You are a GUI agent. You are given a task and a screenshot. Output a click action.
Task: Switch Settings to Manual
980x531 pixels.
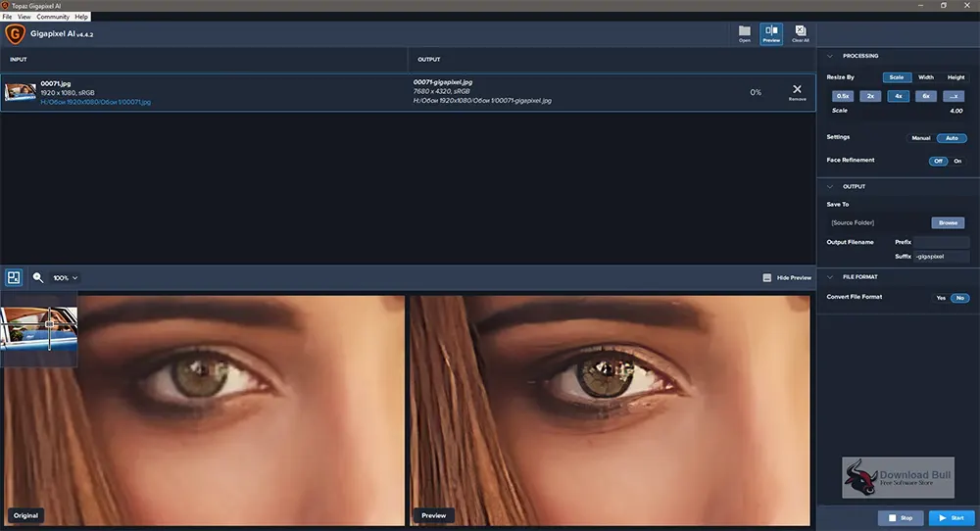coord(920,138)
